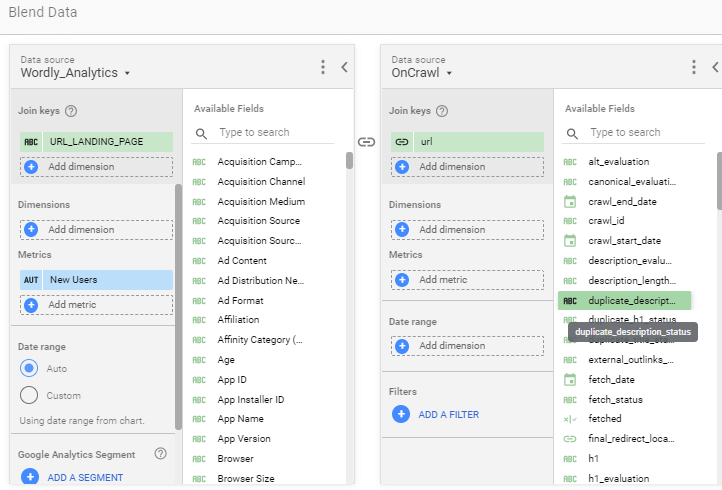
Task: Click Join keys help icon in Wordly_Analytics
Action: click(71, 111)
